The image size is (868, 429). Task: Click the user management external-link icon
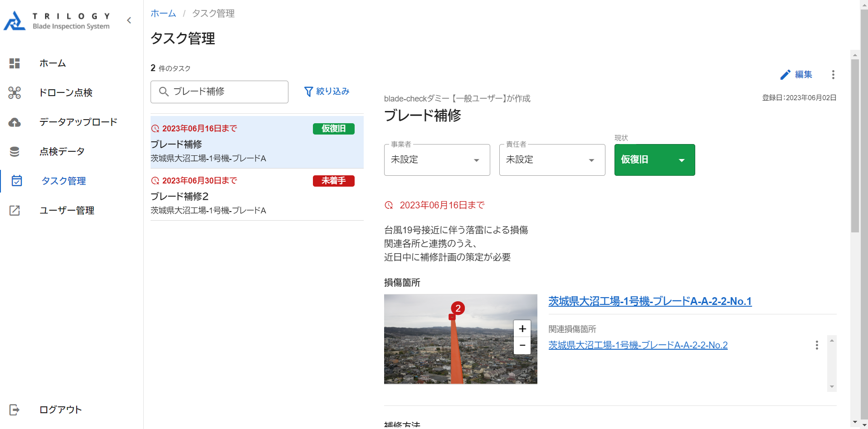click(15, 210)
